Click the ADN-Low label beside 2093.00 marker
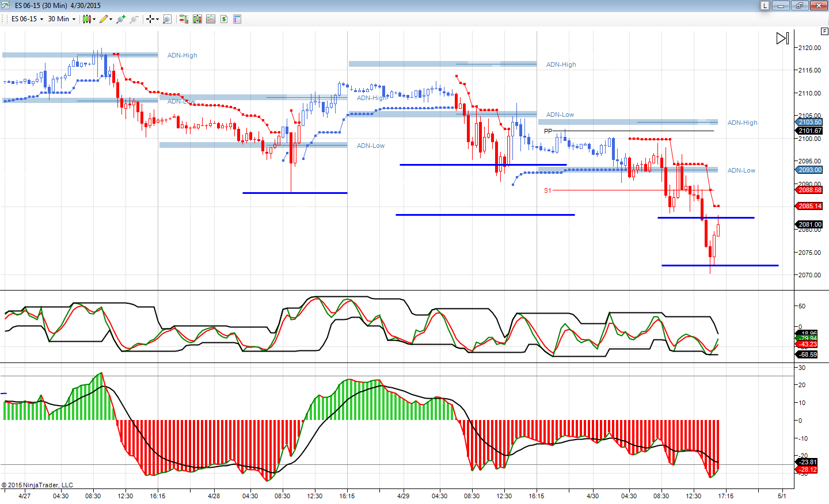This screenshot has height=504, width=829. click(x=741, y=170)
